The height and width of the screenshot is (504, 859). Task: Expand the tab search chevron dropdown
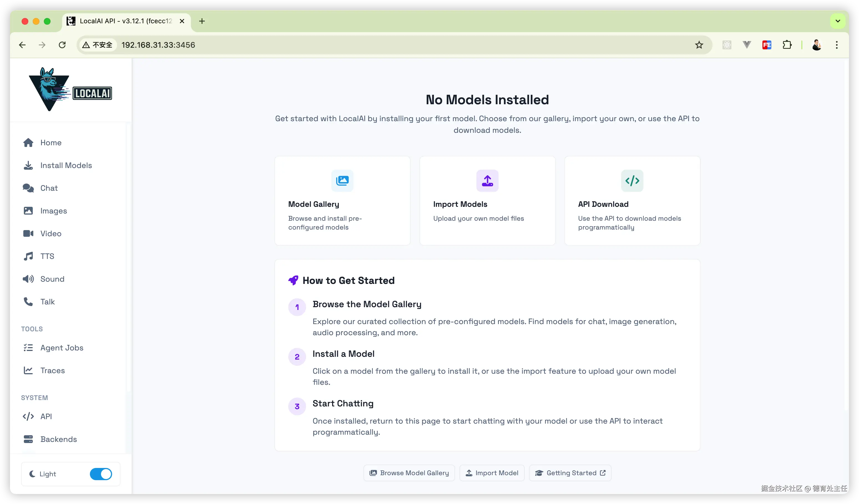838,21
